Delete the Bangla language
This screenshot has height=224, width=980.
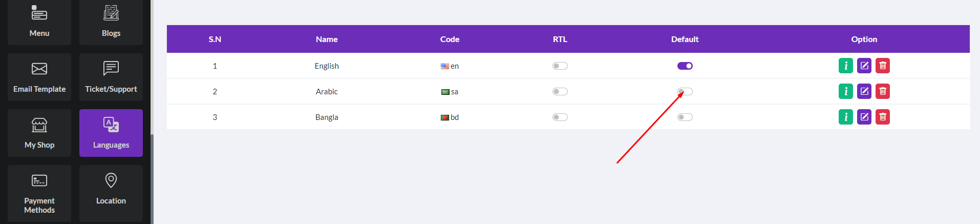tap(882, 117)
